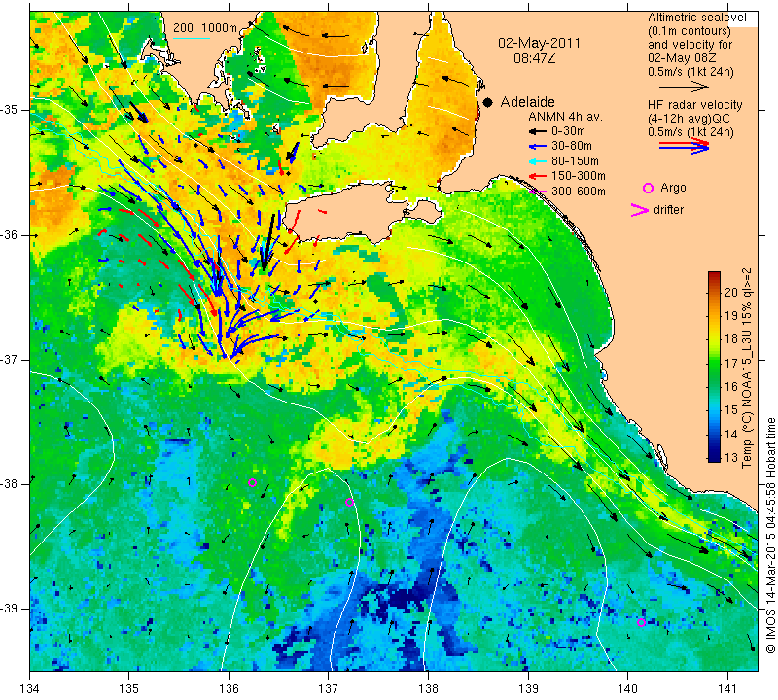Screen dimensions: 778x700
Task: Click the Adelaide city label
Action: click(x=527, y=102)
